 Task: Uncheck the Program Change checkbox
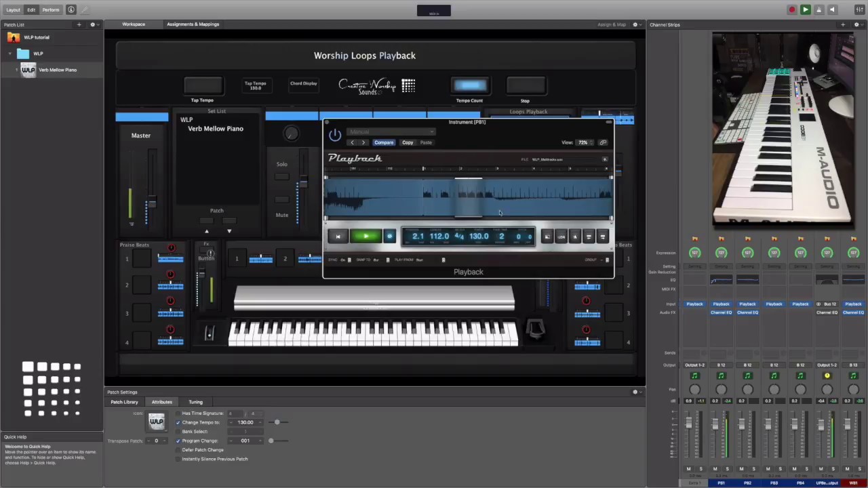point(178,441)
